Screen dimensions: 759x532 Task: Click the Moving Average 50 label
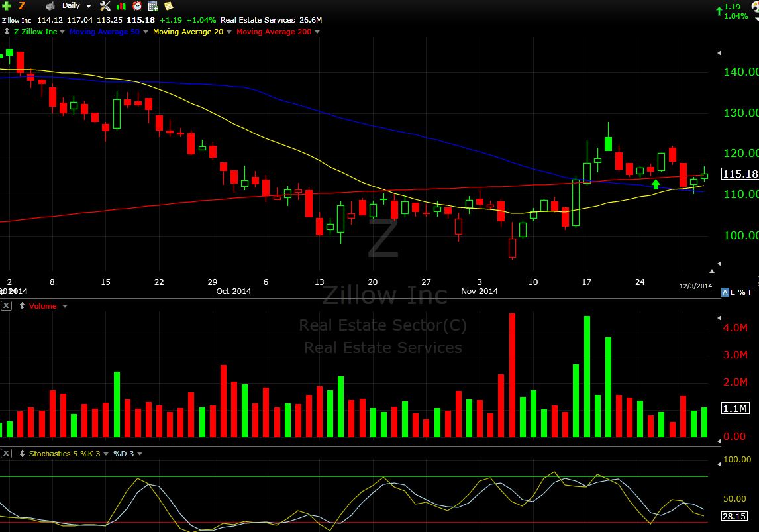[104, 31]
